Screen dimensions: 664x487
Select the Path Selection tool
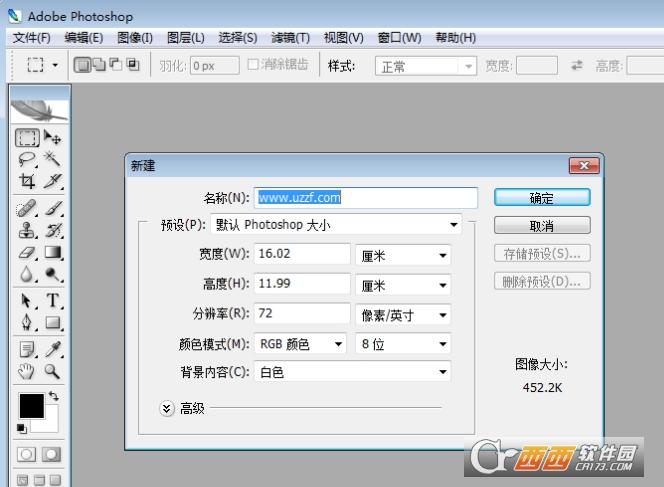coord(27,301)
